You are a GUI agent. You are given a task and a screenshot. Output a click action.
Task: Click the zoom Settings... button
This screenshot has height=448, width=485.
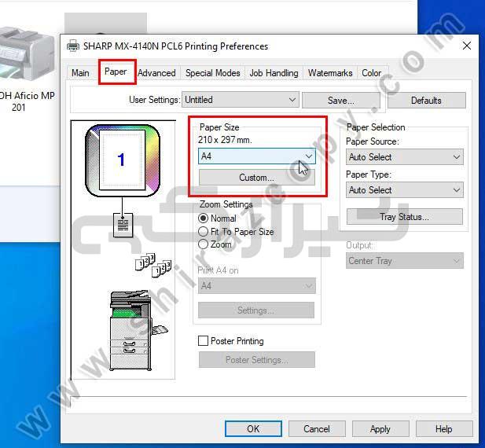256,310
